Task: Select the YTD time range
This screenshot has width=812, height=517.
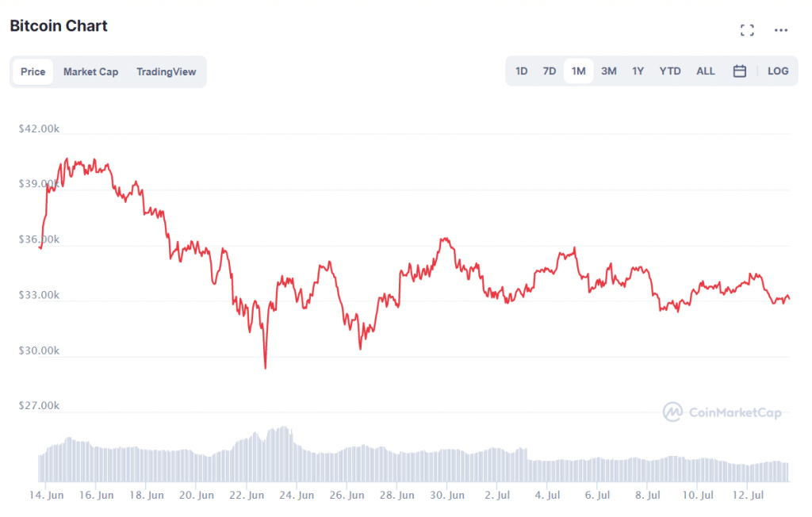Action: 670,71
